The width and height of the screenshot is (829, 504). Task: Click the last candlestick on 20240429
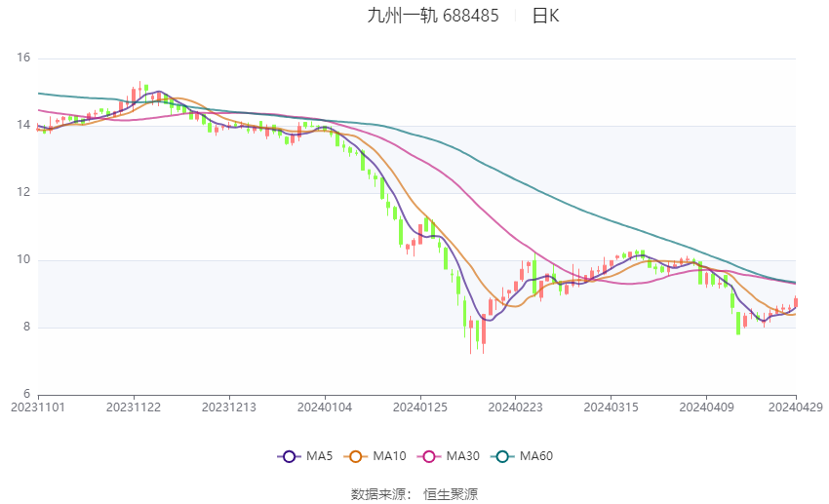[x=795, y=301]
